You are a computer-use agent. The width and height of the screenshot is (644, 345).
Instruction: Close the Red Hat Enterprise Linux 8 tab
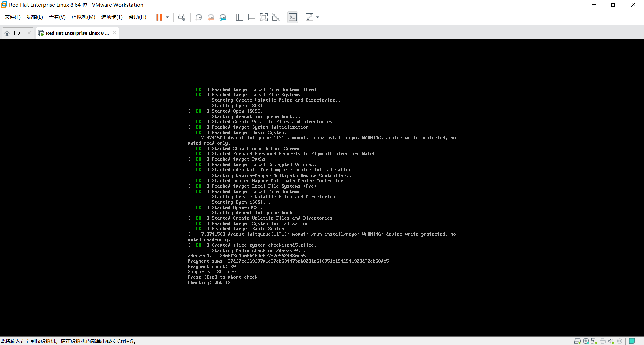tap(115, 33)
